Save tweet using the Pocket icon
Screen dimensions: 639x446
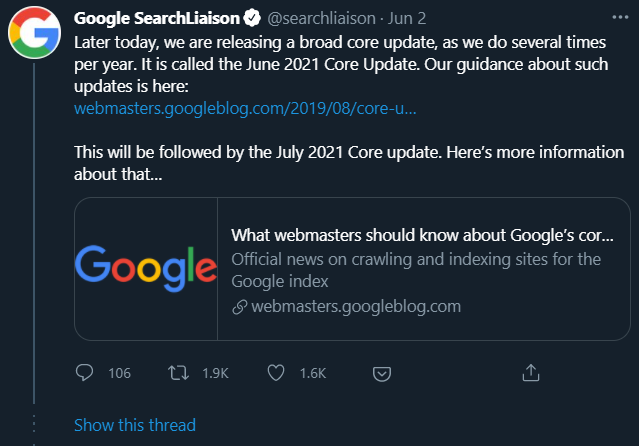coord(381,373)
